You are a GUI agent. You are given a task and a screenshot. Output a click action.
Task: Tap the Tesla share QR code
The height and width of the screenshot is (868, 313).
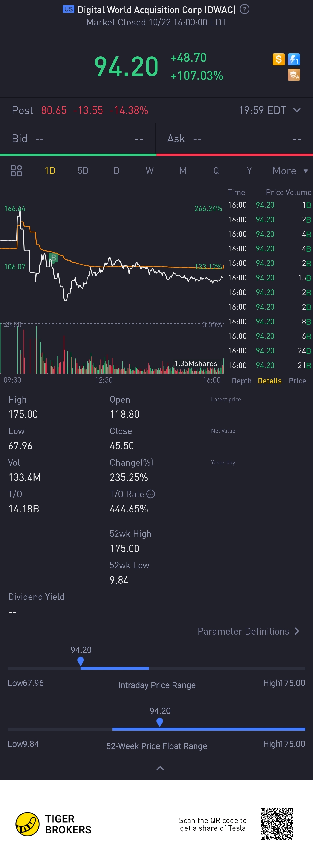(x=277, y=824)
